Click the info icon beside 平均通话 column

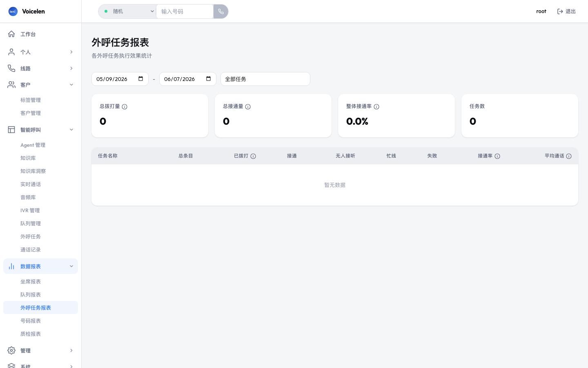[569, 156]
